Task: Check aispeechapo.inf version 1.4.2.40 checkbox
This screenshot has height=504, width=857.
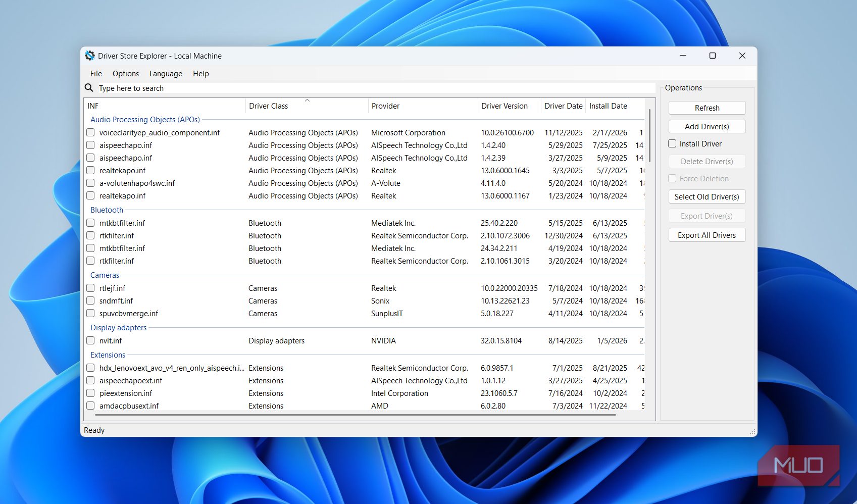Action: tap(90, 145)
